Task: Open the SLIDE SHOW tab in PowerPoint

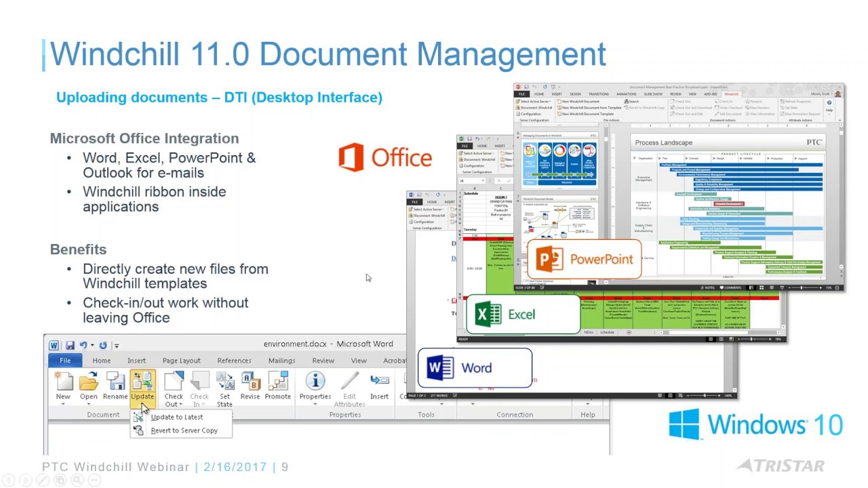Action: pyautogui.click(x=653, y=94)
